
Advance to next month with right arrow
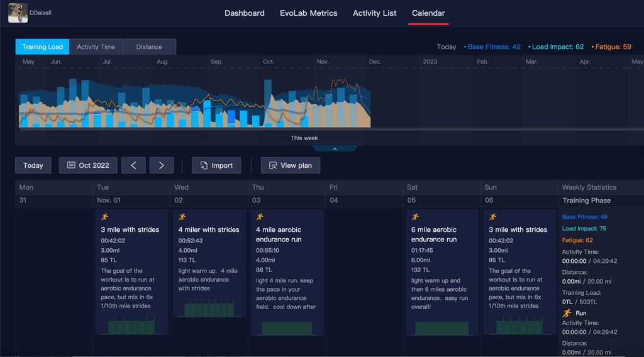click(161, 165)
